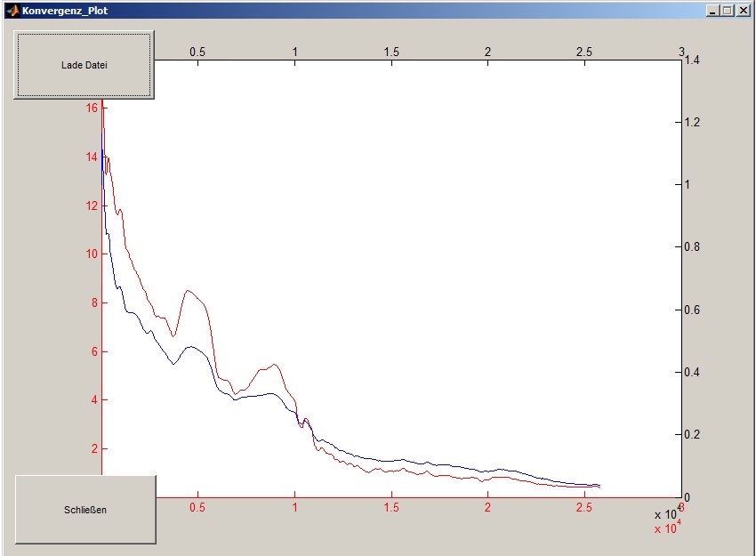Screen dimensions: 756x556
Task: Click the Lade Datei button
Action: point(84,65)
